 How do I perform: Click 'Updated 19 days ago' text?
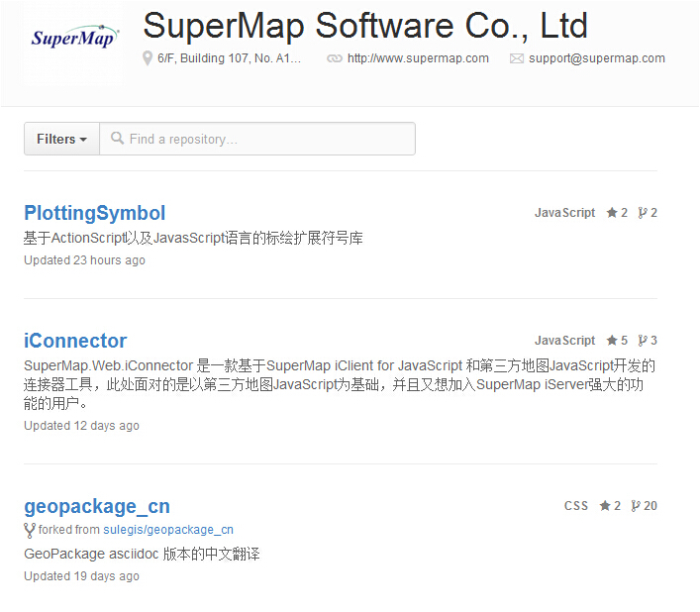tap(82, 576)
